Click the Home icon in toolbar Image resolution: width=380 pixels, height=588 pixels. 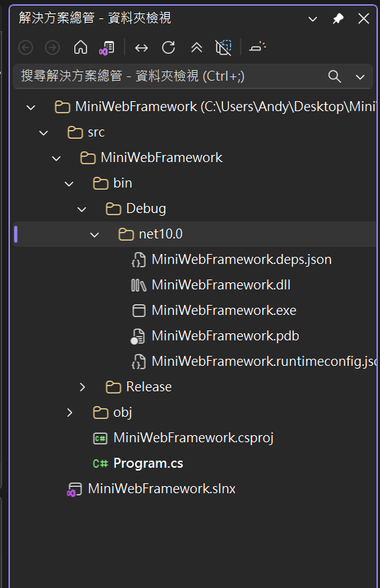(81, 47)
